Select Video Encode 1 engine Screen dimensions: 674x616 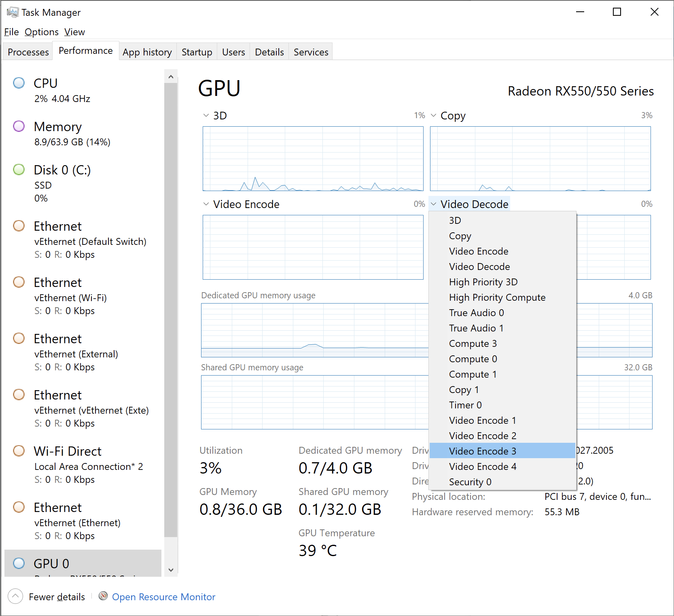tap(502, 421)
